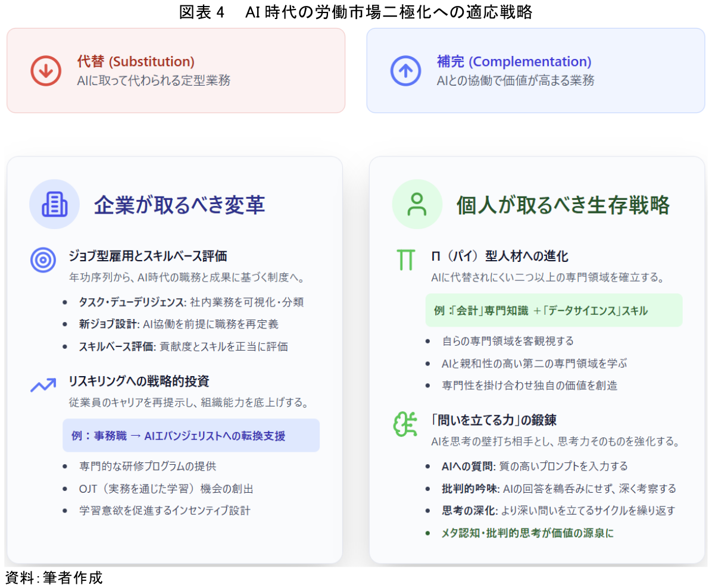712x588 pixels.
Task: Click the blue up-arrow Complementation icon
Action: (405, 71)
